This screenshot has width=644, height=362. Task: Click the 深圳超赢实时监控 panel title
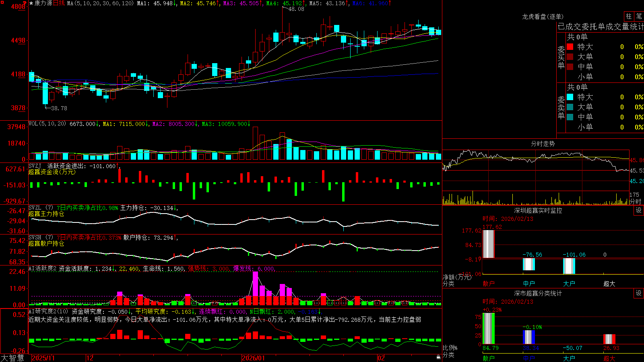(x=538, y=210)
